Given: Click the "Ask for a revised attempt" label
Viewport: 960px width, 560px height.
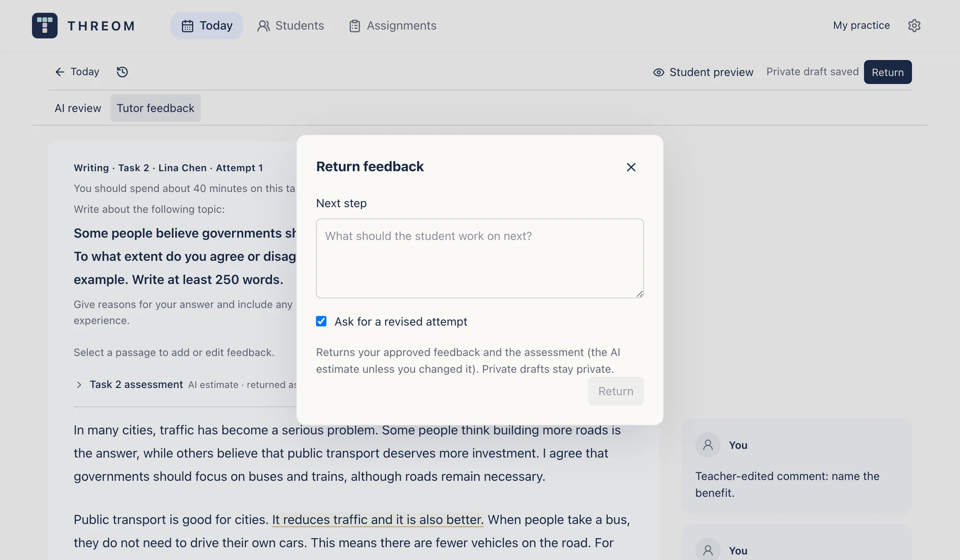Looking at the screenshot, I should [401, 322].
